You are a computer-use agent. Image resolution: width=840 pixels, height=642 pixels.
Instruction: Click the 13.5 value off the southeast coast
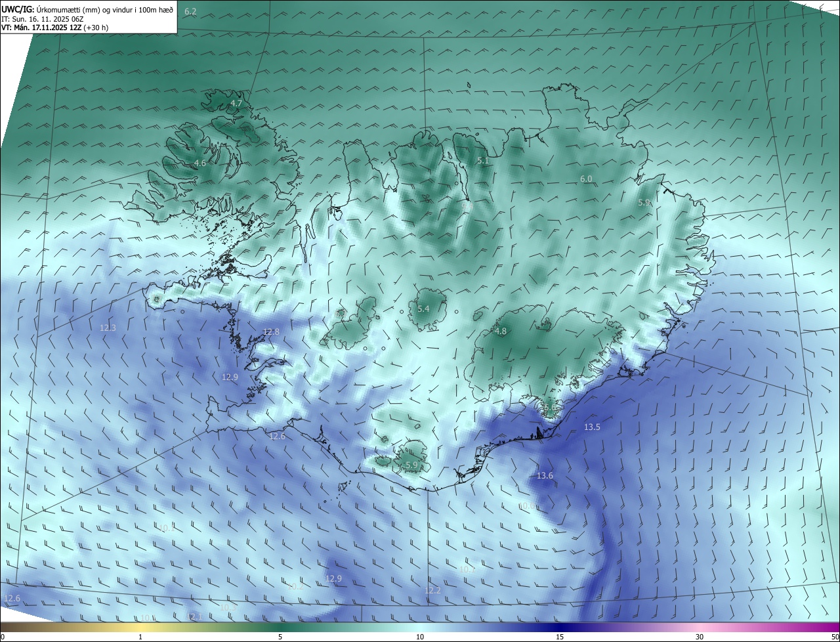coord(592,427)
